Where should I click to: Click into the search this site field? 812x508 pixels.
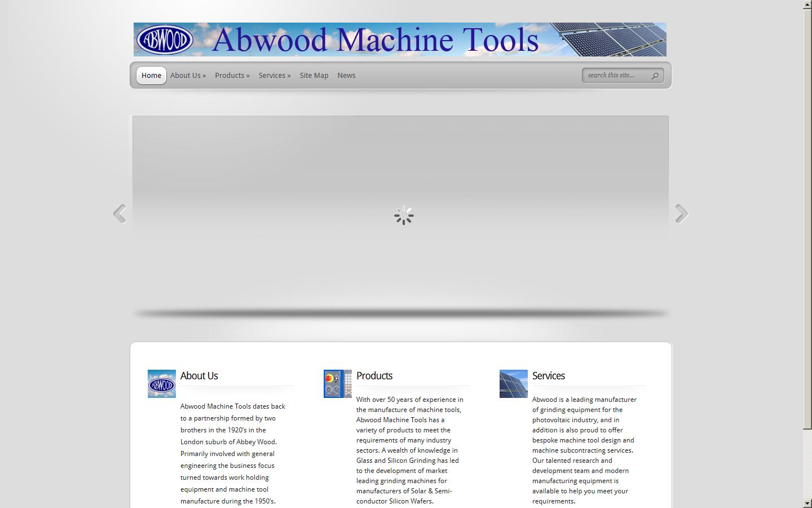pos(616,76)
